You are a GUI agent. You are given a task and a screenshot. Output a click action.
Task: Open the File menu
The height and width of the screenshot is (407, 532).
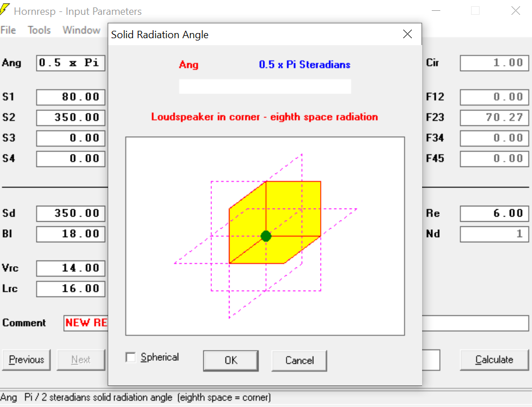click(x=8, y=30)
